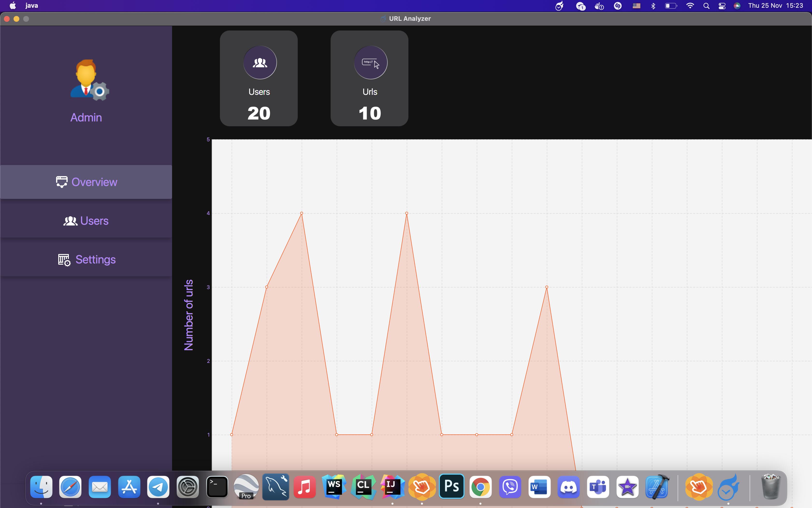Viewport: 812px width, 508px height.
Task: Click the 'Number of urls' axis label
Action: pyautogui.click(x=189, y=315)
